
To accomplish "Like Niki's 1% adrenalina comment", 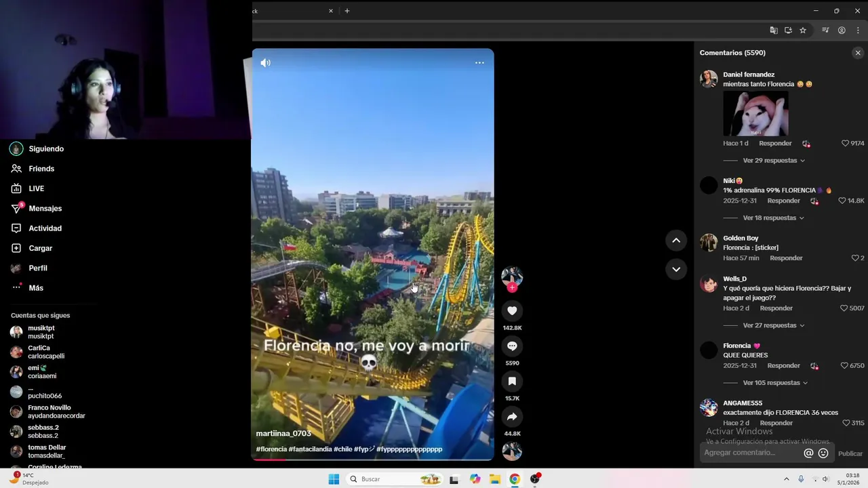I will (842, 201).
